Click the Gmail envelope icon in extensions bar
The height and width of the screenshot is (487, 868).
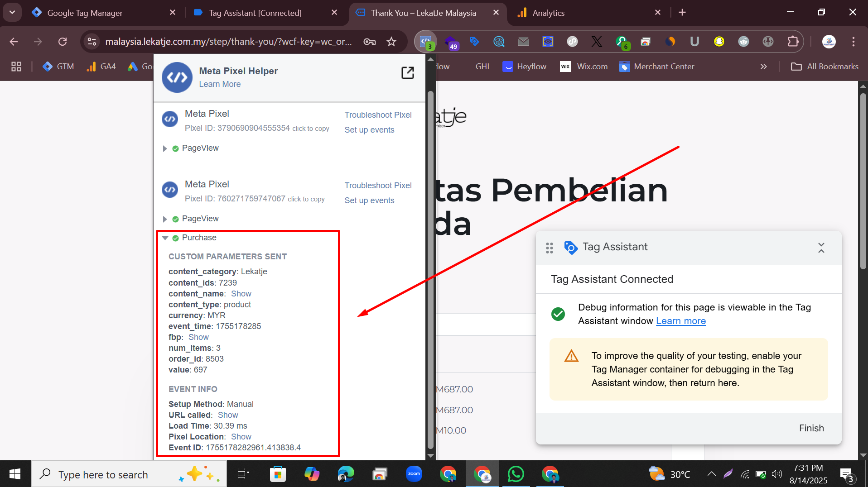coord(523,41)
